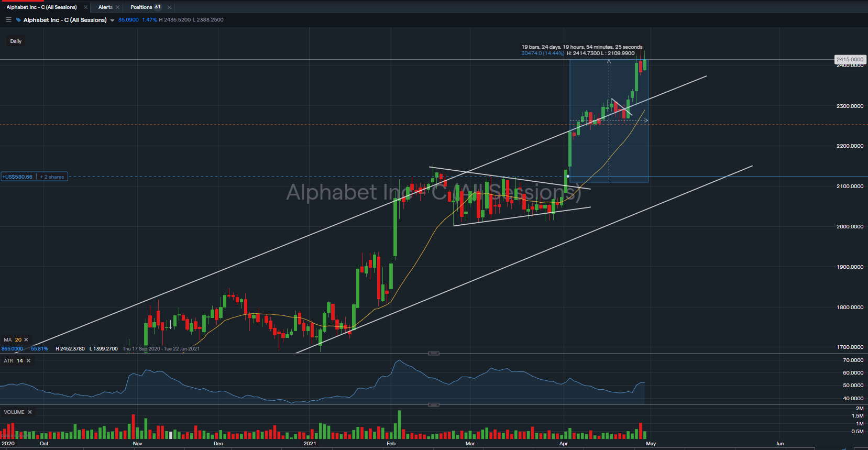868x450 pixels.
Task: Click the Apr label on time axis
Action: coord(564,444)
